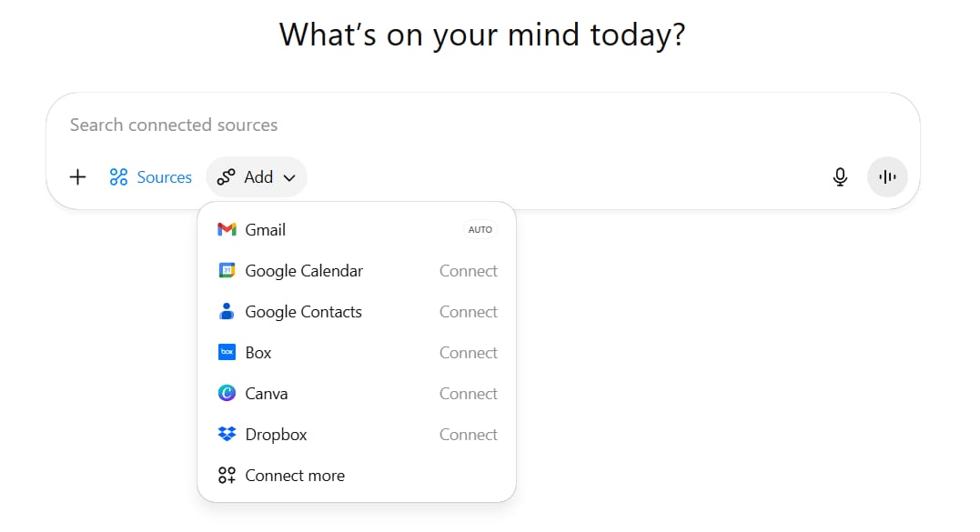The image size is (980, 532).
Task: Click the microphone dictation icon
Action: (x=840, y=177)
